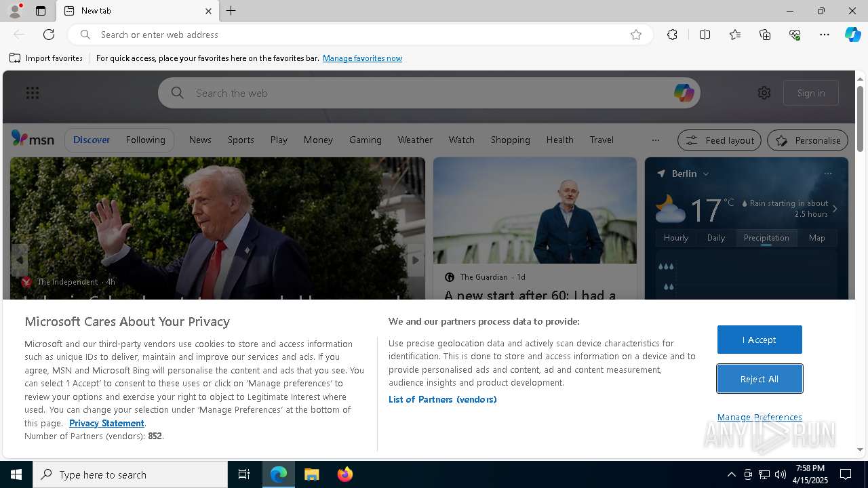Open a new tab with plus button
This screenshot has width=868, height=488.
231,11
